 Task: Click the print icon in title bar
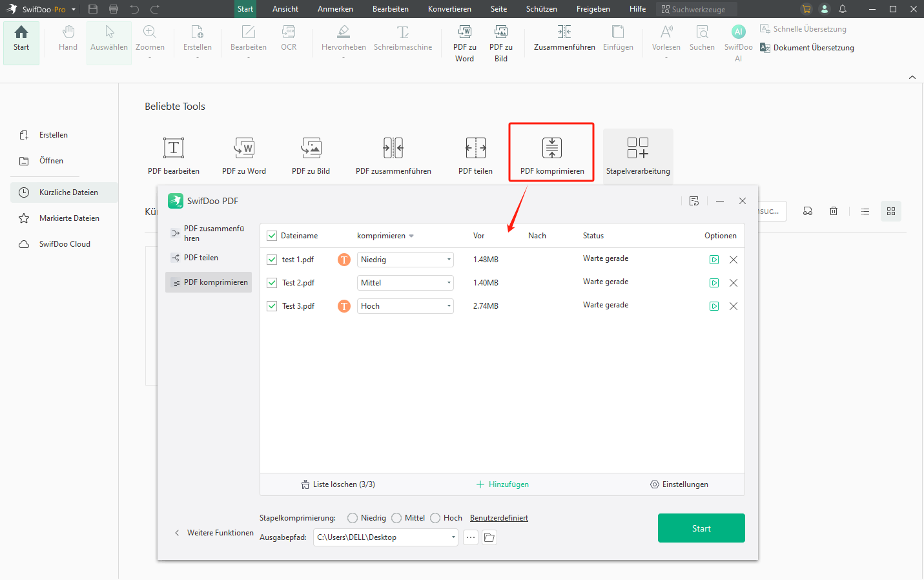[x=114, y=9]
